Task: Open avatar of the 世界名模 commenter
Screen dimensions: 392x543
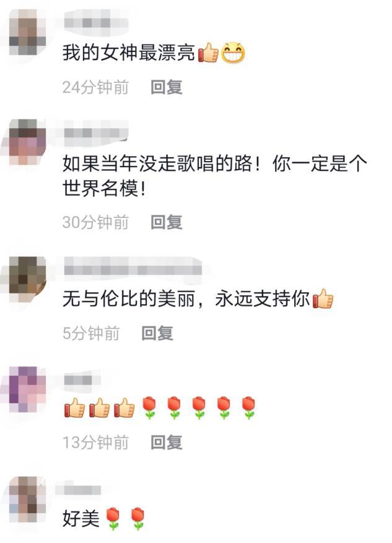Action: pos(28,142)
